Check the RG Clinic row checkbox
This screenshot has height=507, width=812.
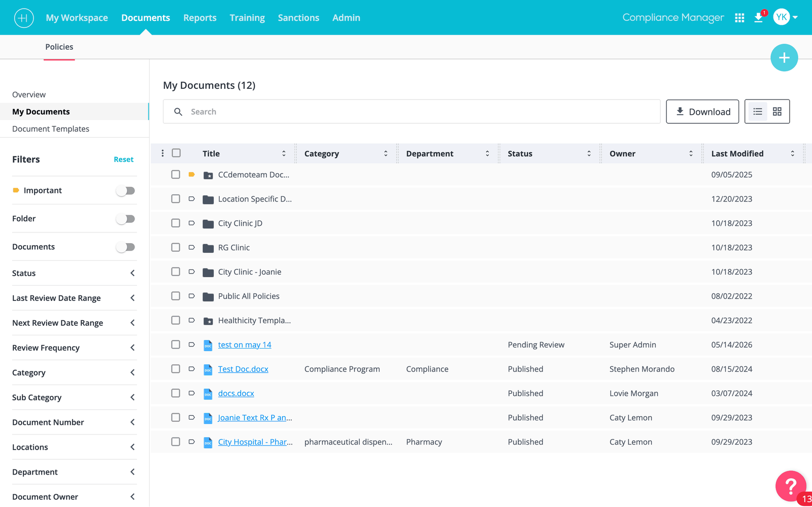click(x=176, y=248)
